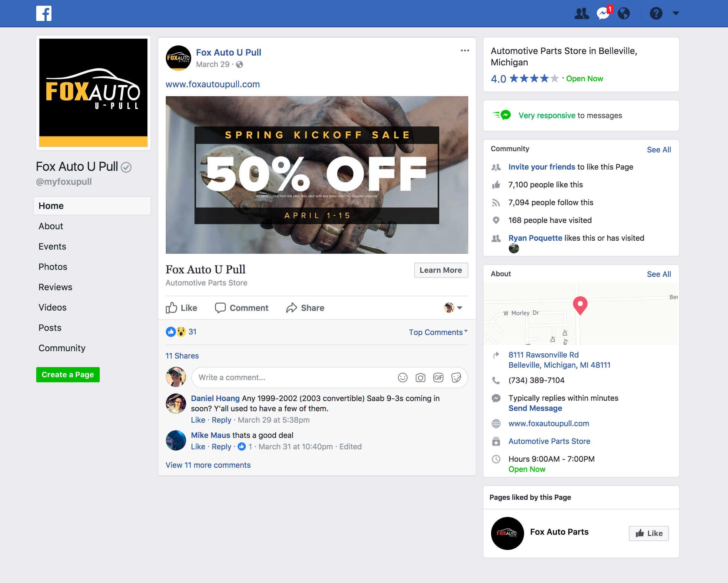Open the help question mark icon
Screen dimensions: 728x583
pyautogui.click(x=656, y=14)
